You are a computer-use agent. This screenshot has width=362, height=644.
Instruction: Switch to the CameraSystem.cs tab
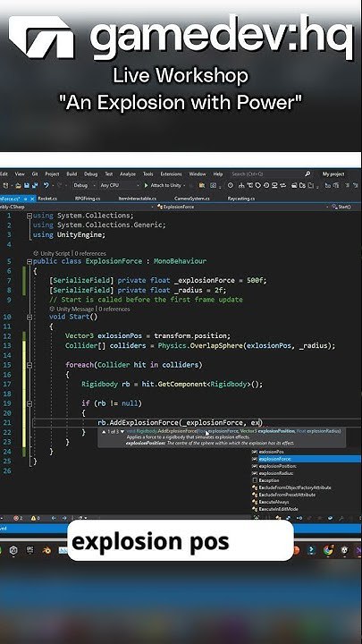tap(191, 199)
